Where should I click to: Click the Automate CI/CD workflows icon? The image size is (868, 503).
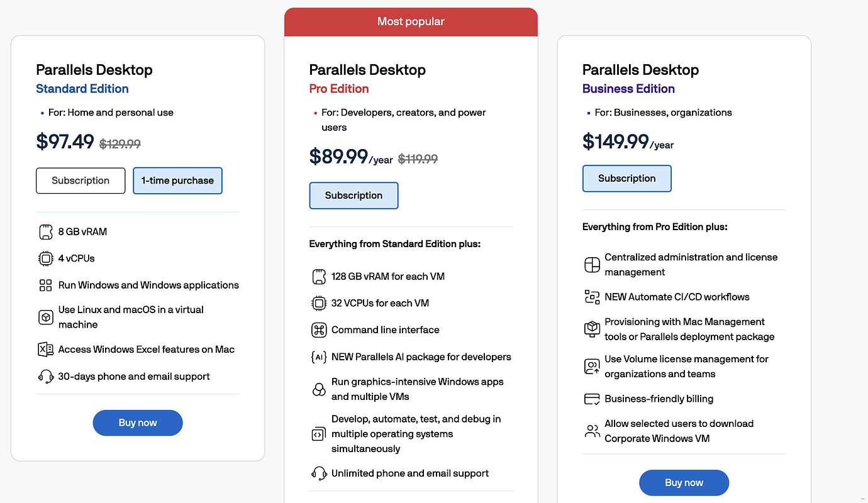(592, 297)
